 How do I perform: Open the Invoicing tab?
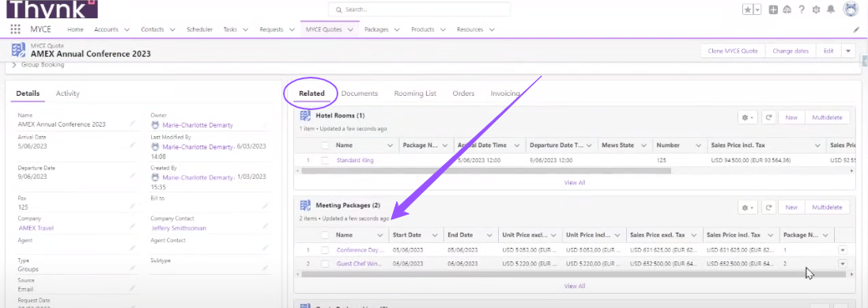(x=505, y=93)
